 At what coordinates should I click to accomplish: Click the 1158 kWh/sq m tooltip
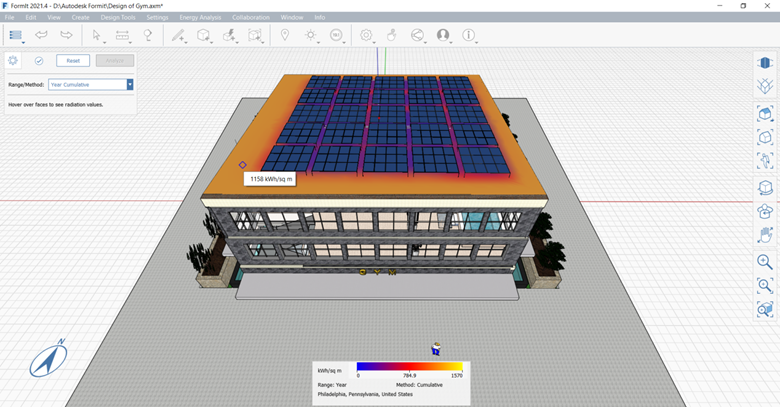point(270,179)
